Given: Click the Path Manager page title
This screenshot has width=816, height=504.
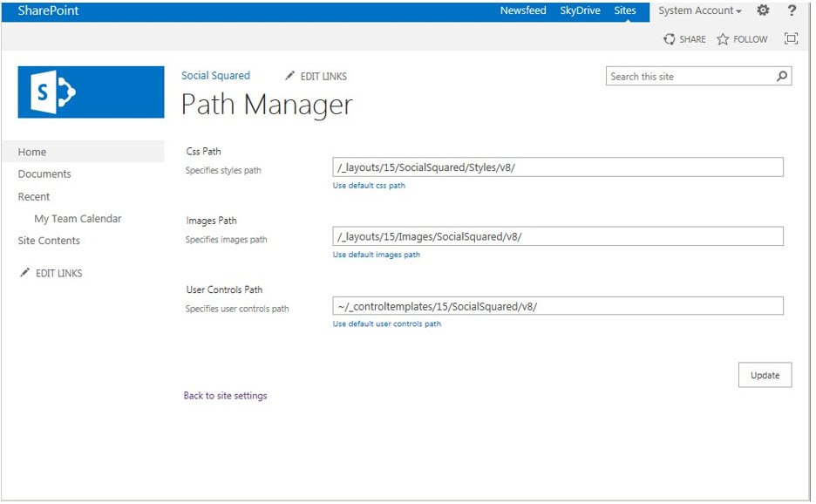Looking at the screenshot, I should coord(267,105).
